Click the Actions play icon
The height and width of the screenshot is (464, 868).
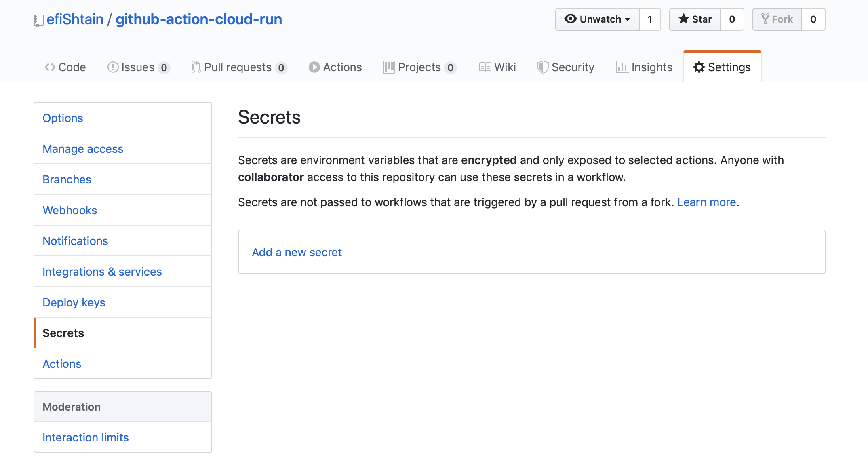pos(314,67)
